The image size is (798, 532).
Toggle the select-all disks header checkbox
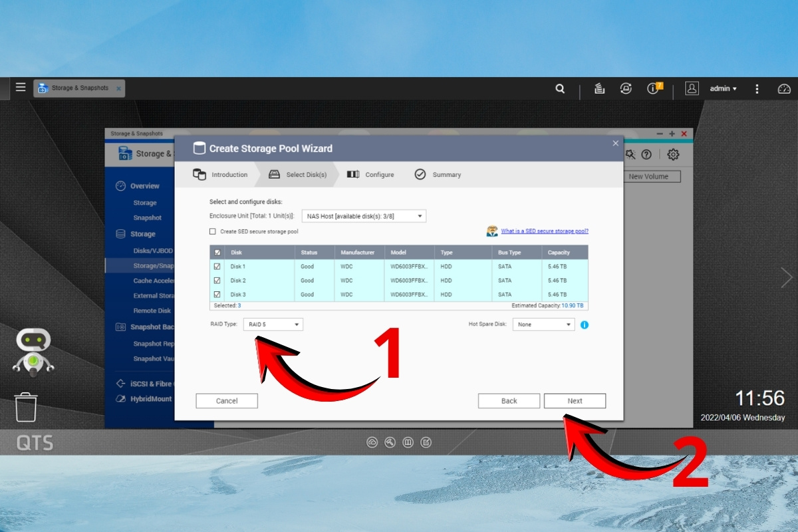pyautogui.click(x=217, y=253)
